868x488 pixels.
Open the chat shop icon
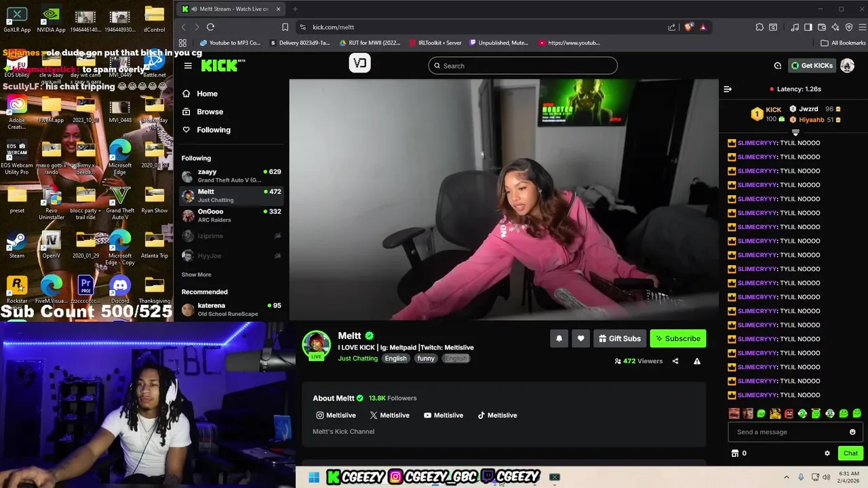click(734, 453)
